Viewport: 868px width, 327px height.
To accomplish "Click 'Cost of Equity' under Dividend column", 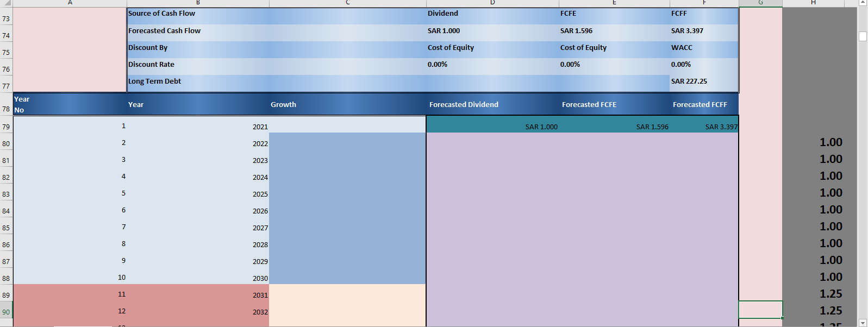I will 492,49.
